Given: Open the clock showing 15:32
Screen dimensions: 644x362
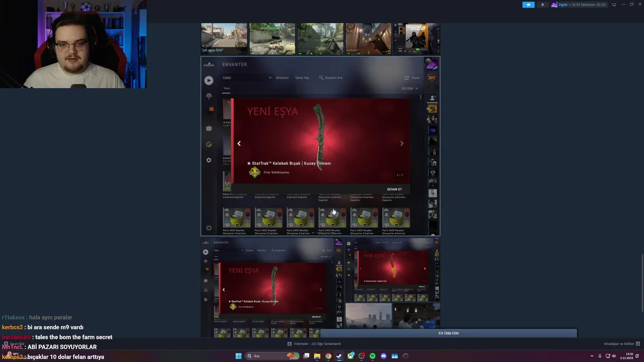Looking at the screenshot, I should tap(627, 356).
